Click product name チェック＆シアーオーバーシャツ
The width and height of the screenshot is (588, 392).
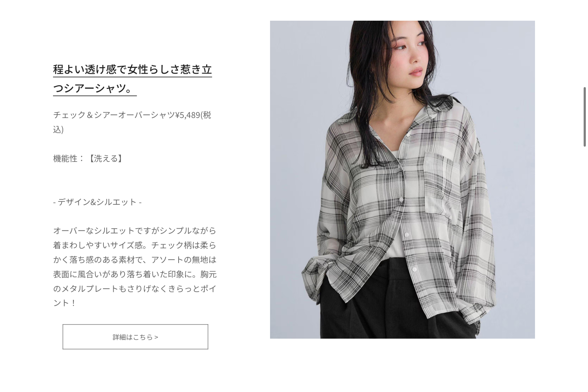114,115
